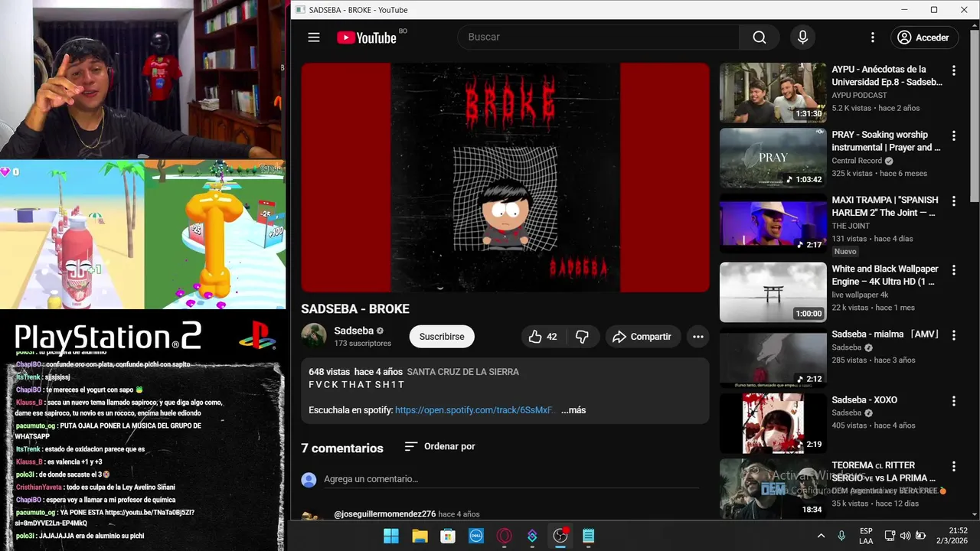Open options menu for AYPU video
Image resolution: width=980 pixels, height=551 pixels.
pos(954,70)
